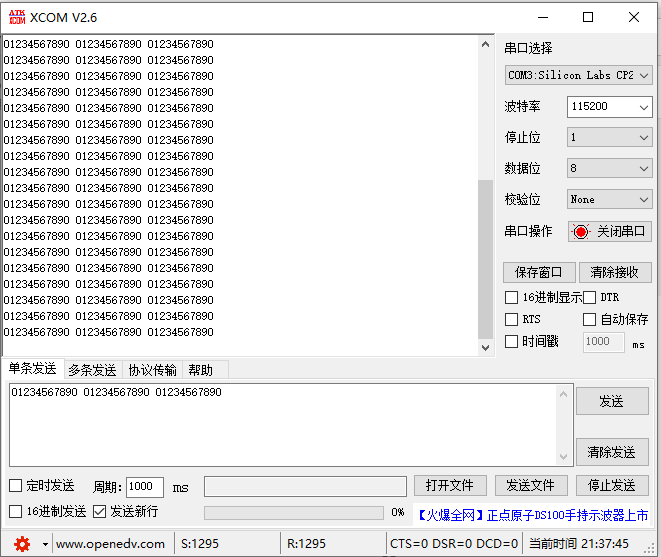
Task: Click the CTS=0 DSR=0 DCD=0 status
Action: coord(454,544)
